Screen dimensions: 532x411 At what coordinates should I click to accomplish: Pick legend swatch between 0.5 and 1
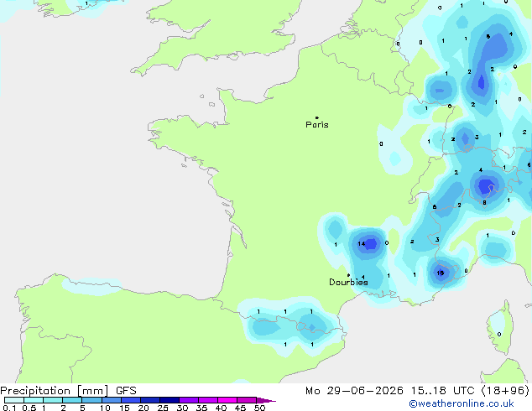34,400
